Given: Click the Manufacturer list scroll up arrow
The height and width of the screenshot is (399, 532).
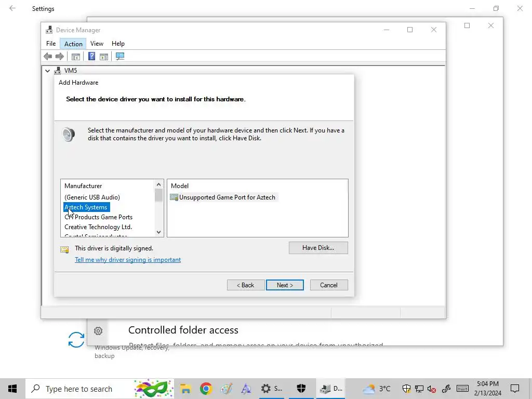Looking at the screenshot, I should click(x=158, y=184).
